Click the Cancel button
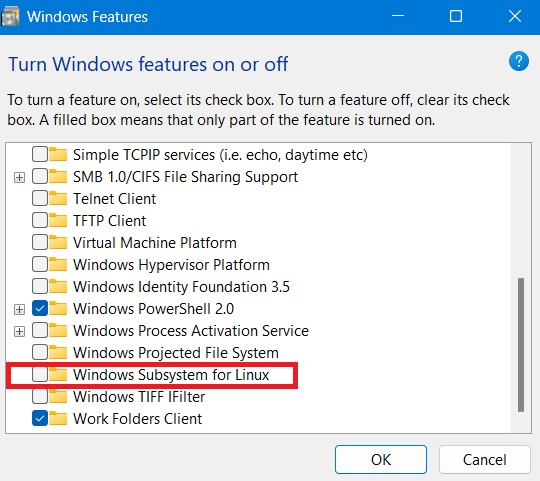Viewport: 540px width, 481px height. 485,459
